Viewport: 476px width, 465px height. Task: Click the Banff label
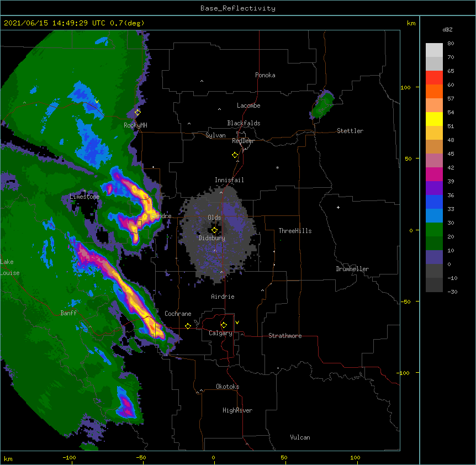(x=68, y=313)
